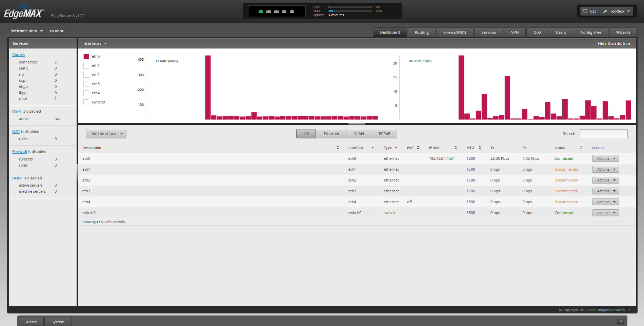This screenshot has height=326, width=644.
Task: Click the fifth port icon (eth4) in header
Action: click(x=292, y=12)
